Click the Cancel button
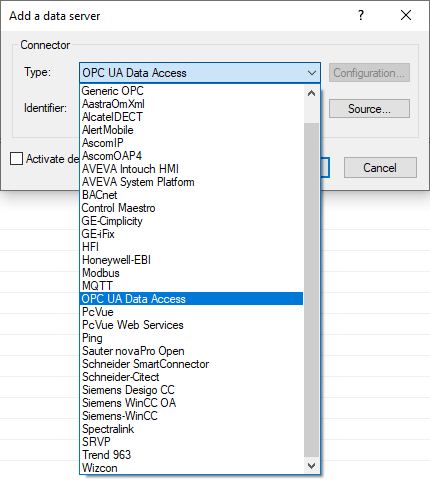Screen dimensions: 430x481 click(380, 168)
